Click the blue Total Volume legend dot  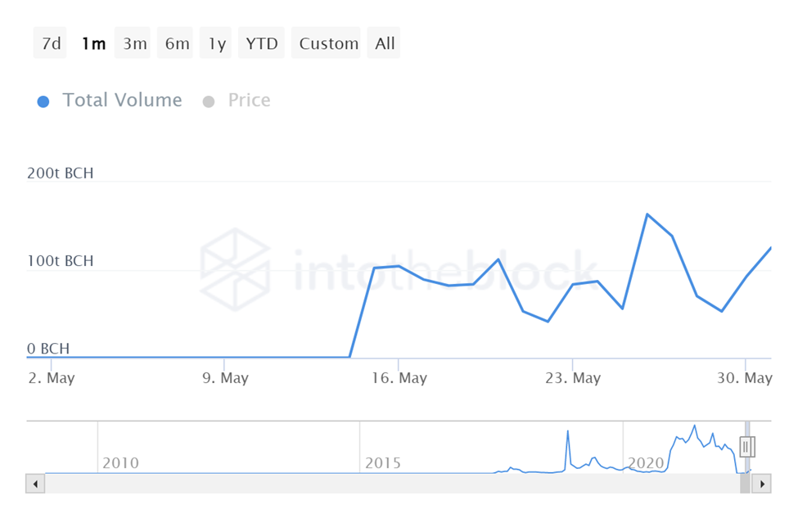coord(44,101)
